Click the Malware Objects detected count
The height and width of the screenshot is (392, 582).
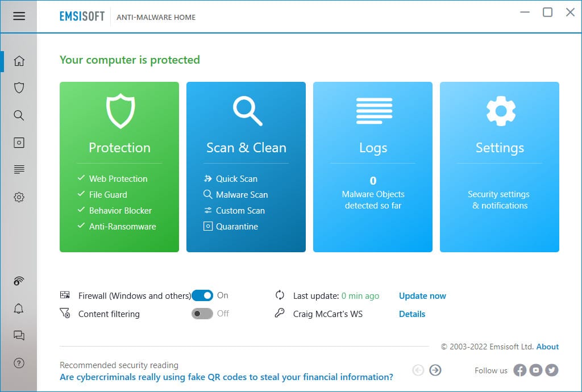[373, 181]
